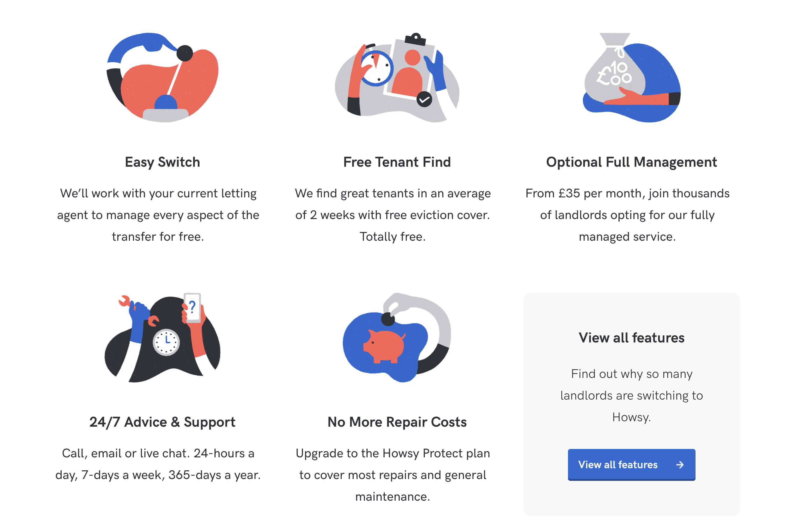
Task: Click the 24/7 Advice & Support heading
Action: point(162,422)
